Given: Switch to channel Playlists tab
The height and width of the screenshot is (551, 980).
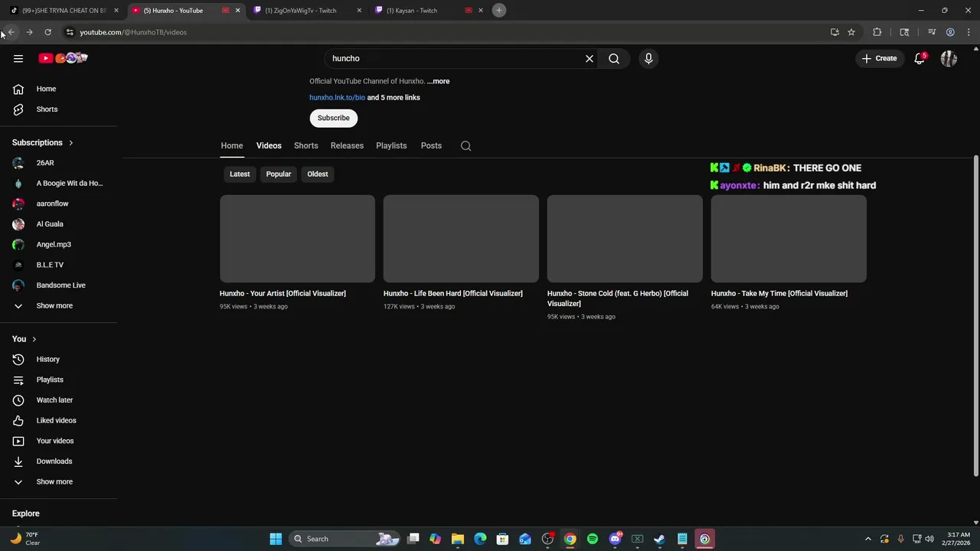Looking at the screenshot, I should tap(391, 145).
